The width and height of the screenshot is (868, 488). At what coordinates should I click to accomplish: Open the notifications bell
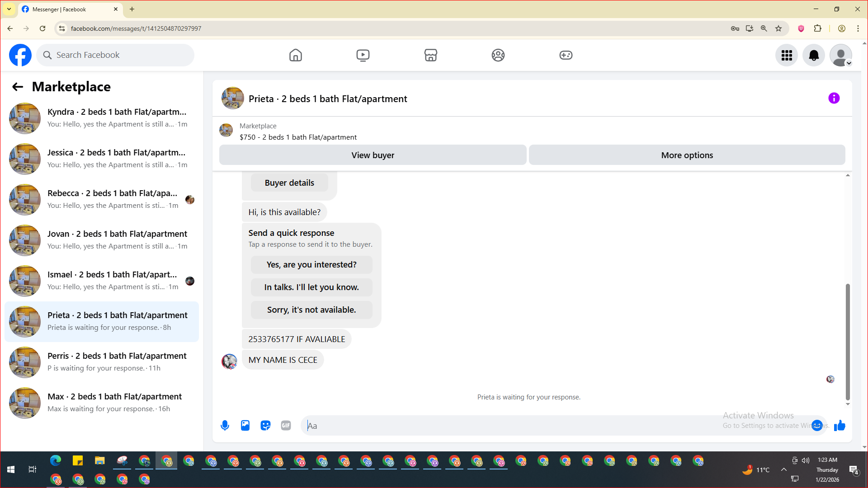click(813, 55)
